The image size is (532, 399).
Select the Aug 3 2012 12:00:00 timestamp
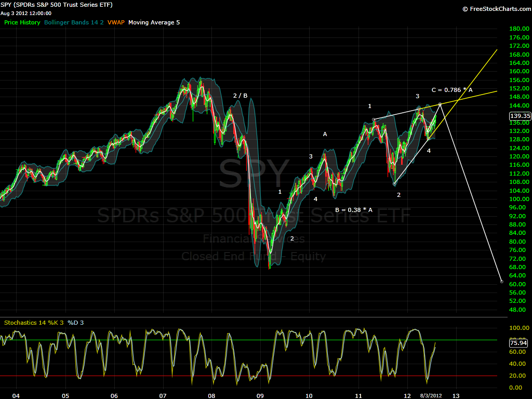coord(26,14)
